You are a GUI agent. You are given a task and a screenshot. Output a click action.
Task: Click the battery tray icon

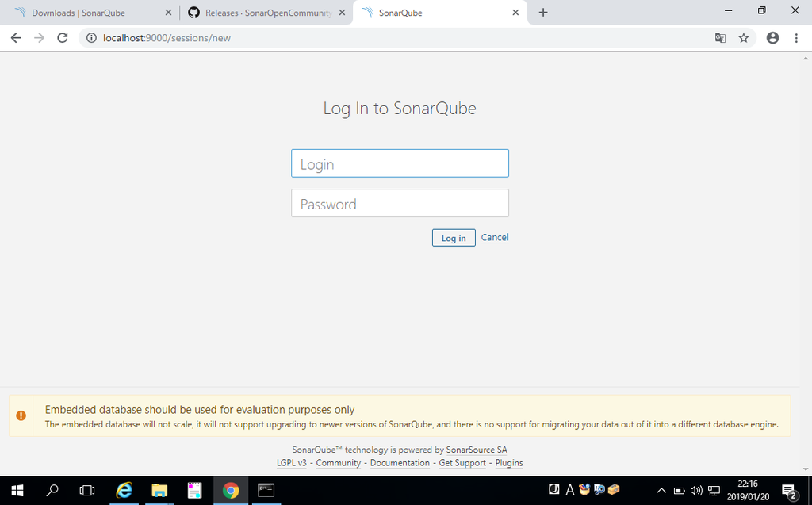click(x=679, y=491)
